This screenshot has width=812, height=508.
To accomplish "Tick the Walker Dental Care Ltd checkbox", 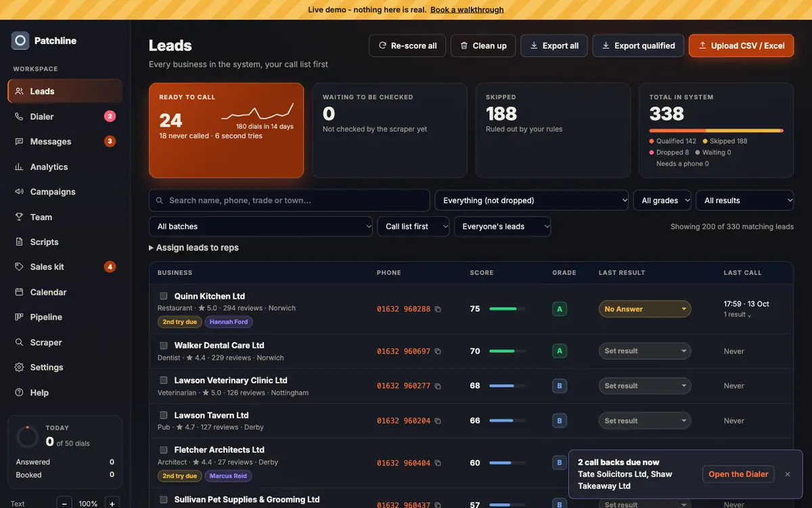I will tap(163, 345).
